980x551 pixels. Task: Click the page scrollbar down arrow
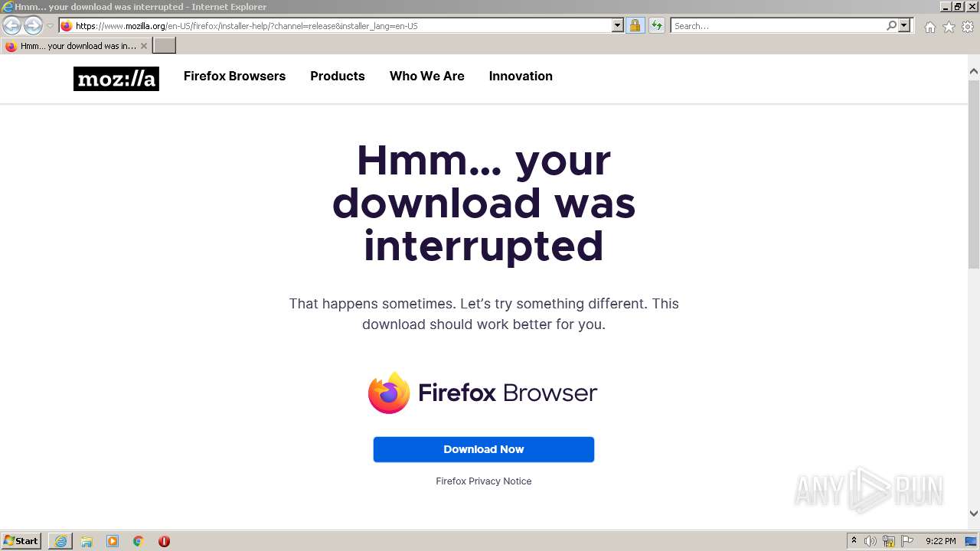tap(974, 514)
